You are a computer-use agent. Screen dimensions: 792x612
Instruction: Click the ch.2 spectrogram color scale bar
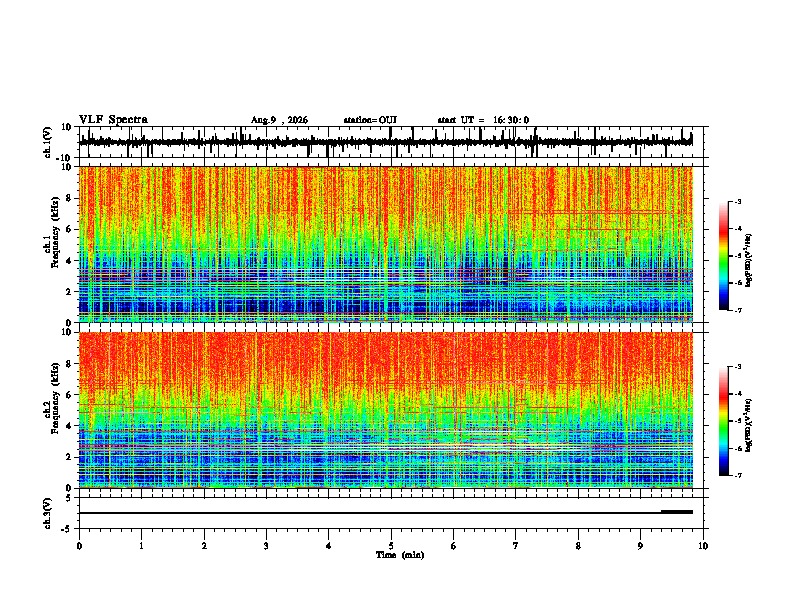pos(724,421)
